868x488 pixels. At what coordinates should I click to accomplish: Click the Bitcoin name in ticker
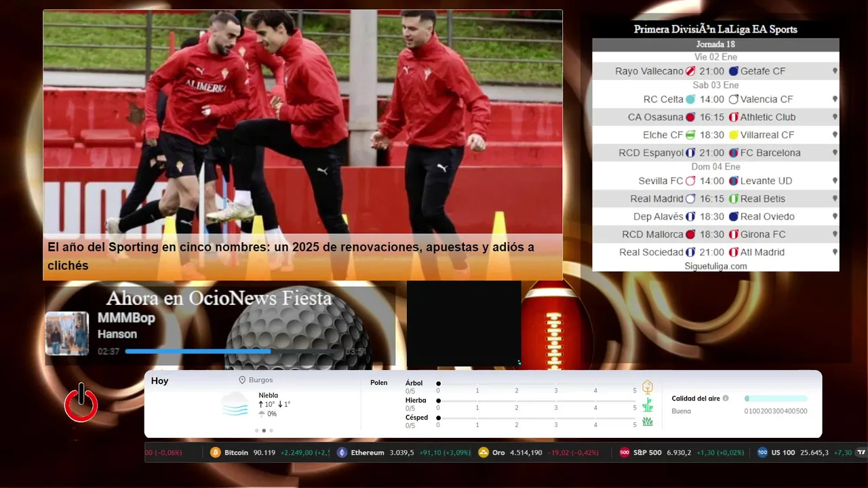(x=236, y=452)
